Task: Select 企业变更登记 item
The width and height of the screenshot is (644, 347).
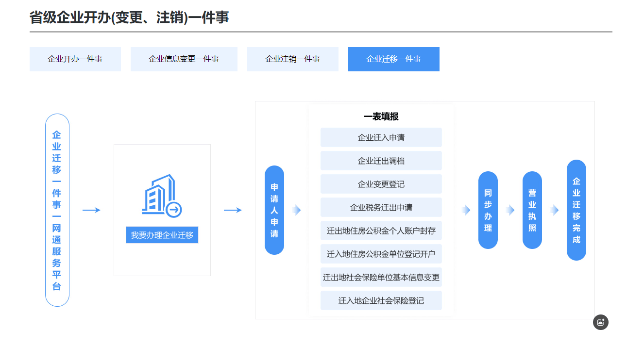Action: (x=381, y=184)
